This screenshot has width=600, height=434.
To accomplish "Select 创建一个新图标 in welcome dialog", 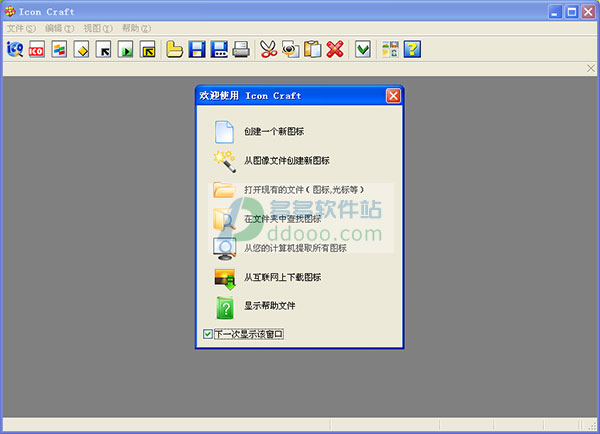I will coord(274,132).
